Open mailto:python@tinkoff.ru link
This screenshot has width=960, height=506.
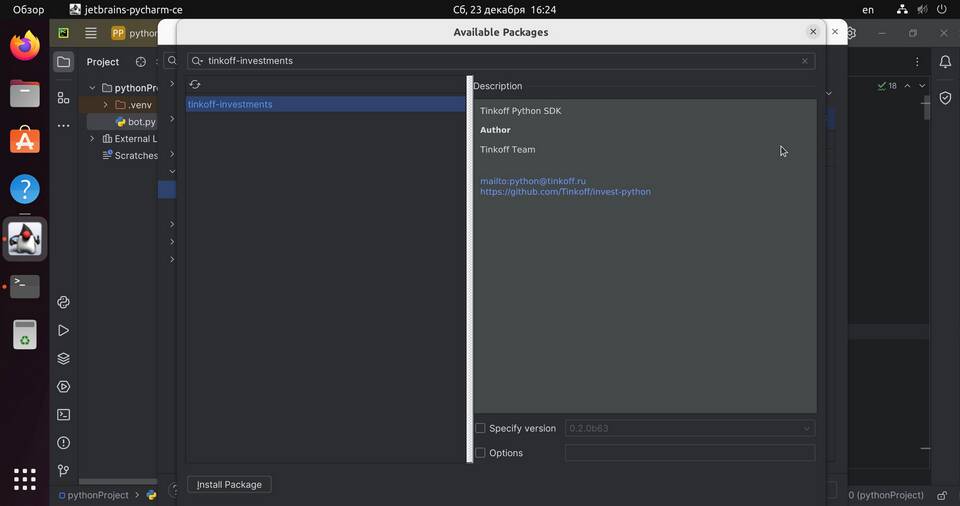pos(533,181)
